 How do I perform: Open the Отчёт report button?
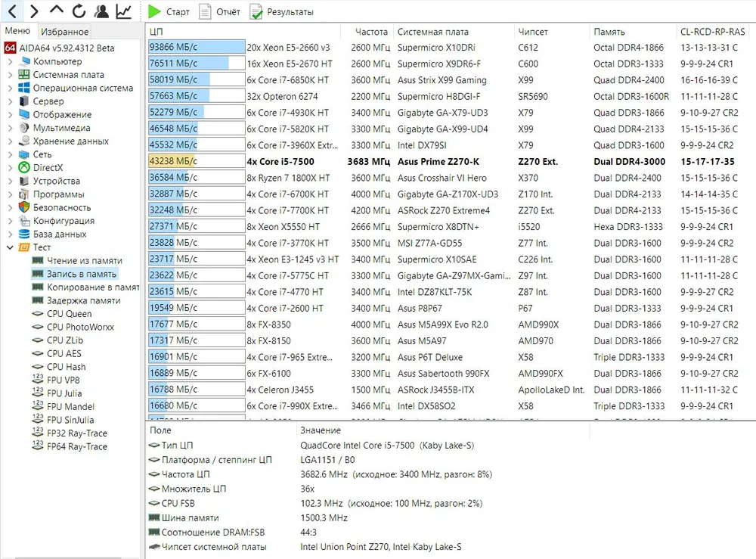tap(219, 12)
